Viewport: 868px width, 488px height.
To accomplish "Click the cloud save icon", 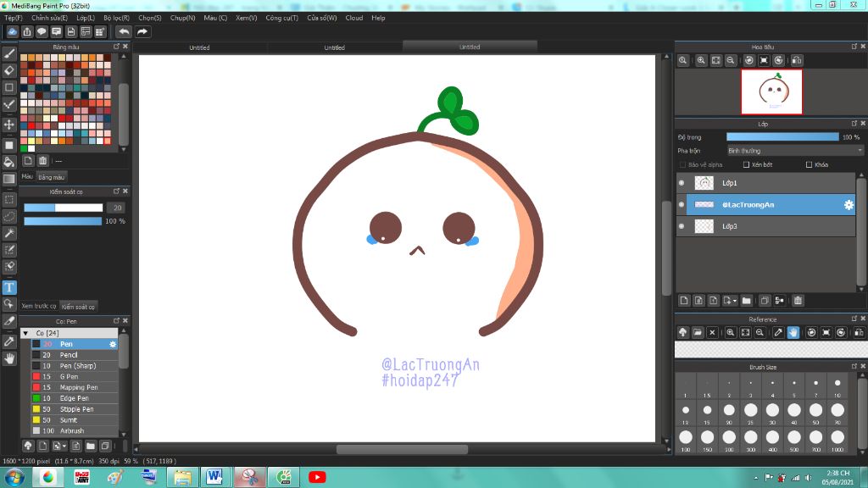I will click(x=12, y=31).
